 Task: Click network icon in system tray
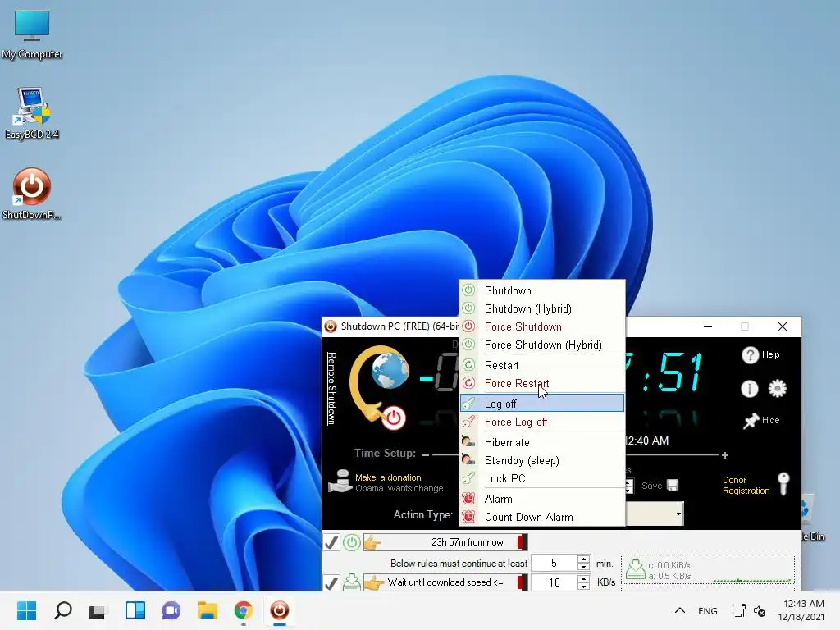point(738,610)
